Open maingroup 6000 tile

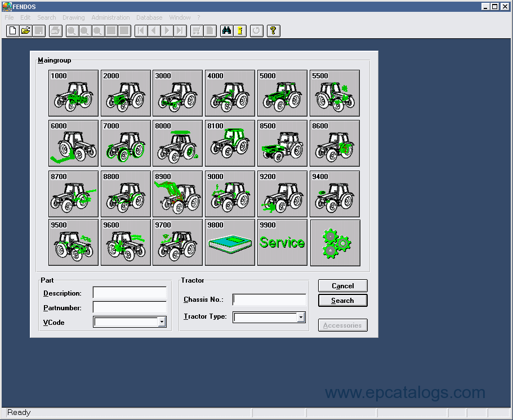[73, 143]
